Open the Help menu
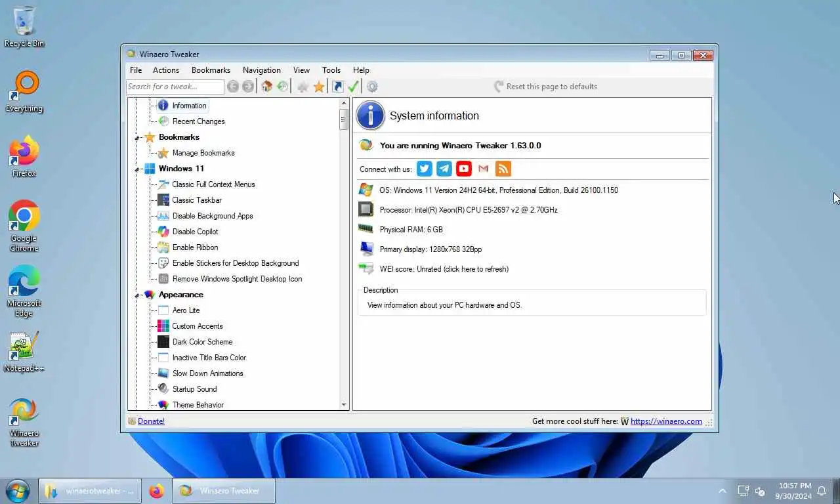The image size is (840, 504). tap(361, 70)
